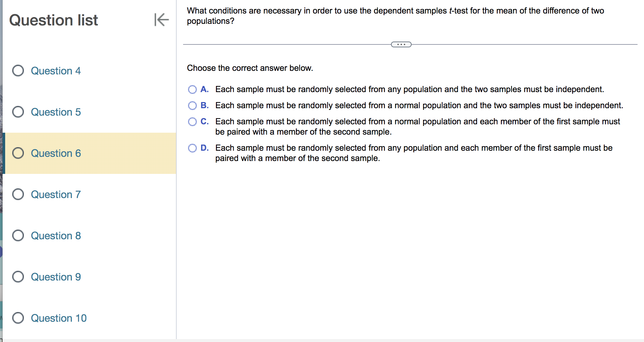Click the divider line above answer choices
The height and width of the screenshot is (342, 644).
pos(290,44)
